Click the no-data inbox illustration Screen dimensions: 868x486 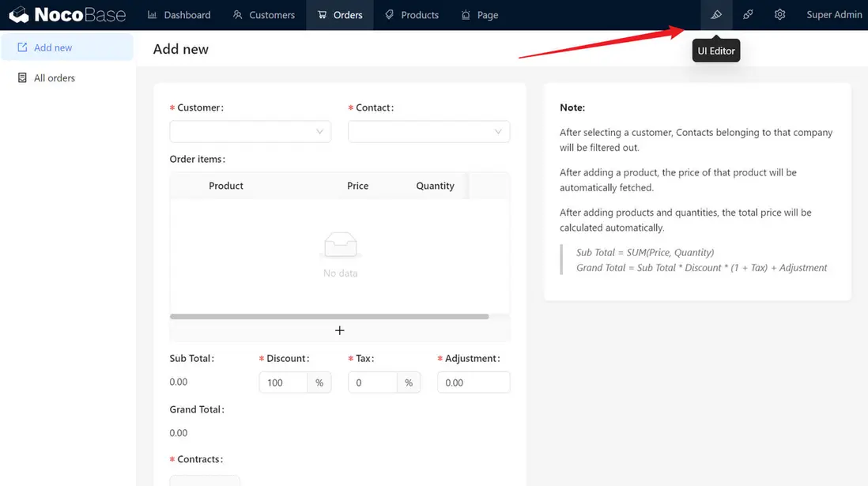(x=340, y=245)
